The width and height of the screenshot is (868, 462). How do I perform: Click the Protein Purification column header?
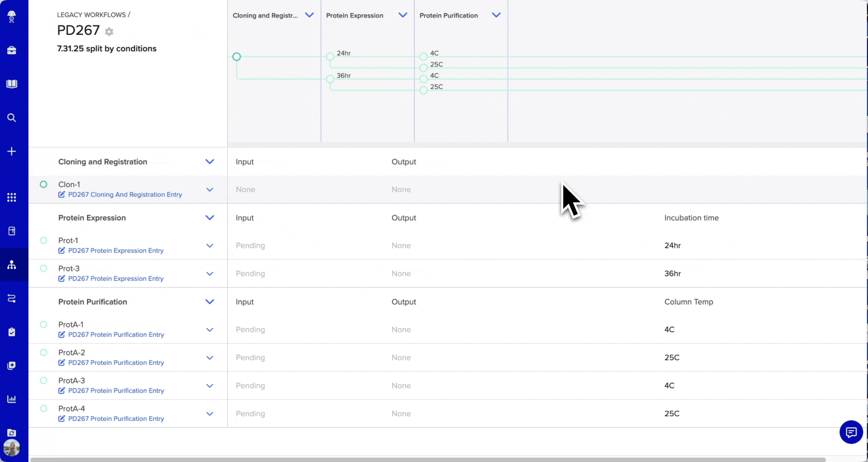coord(449,15)
